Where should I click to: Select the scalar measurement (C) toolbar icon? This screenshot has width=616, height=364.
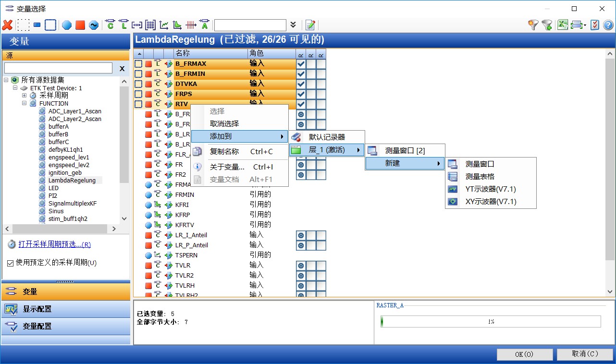[x=110, y=24]
